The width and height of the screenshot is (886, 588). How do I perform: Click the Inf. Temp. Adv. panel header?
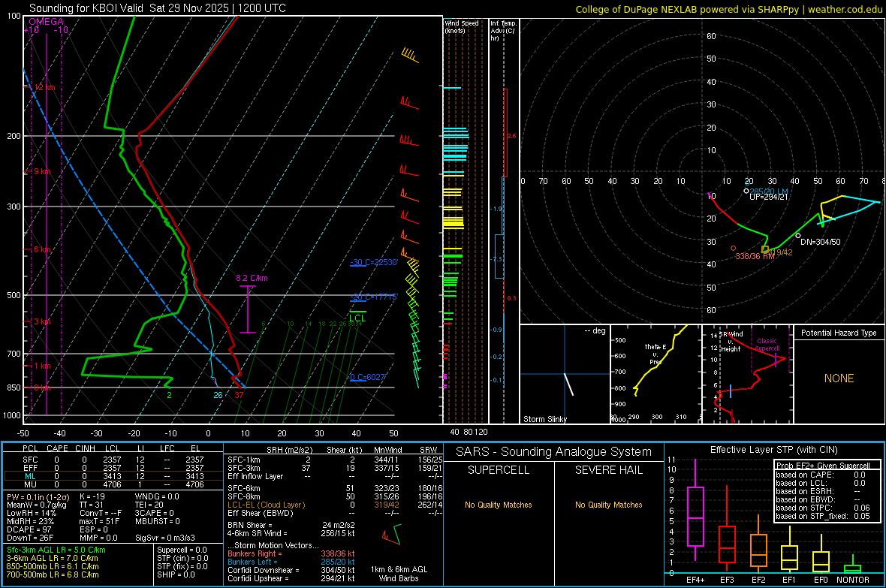[x=503, y=31]
